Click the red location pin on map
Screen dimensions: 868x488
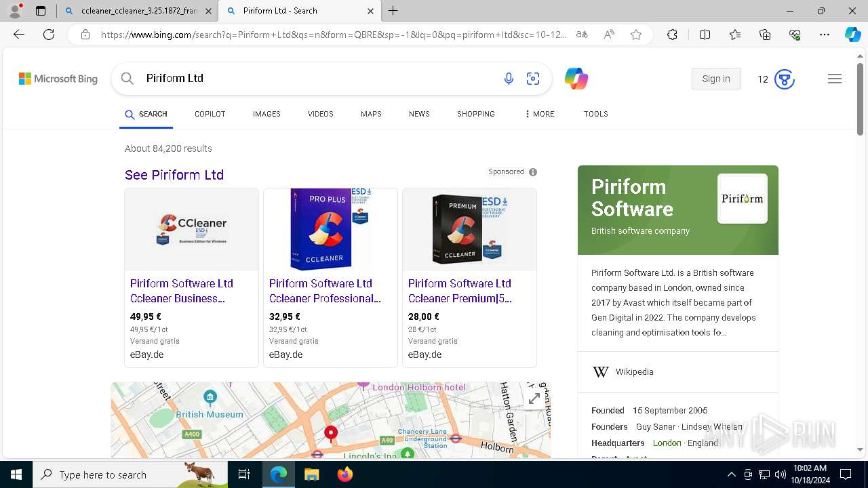[x=331, y=433]
